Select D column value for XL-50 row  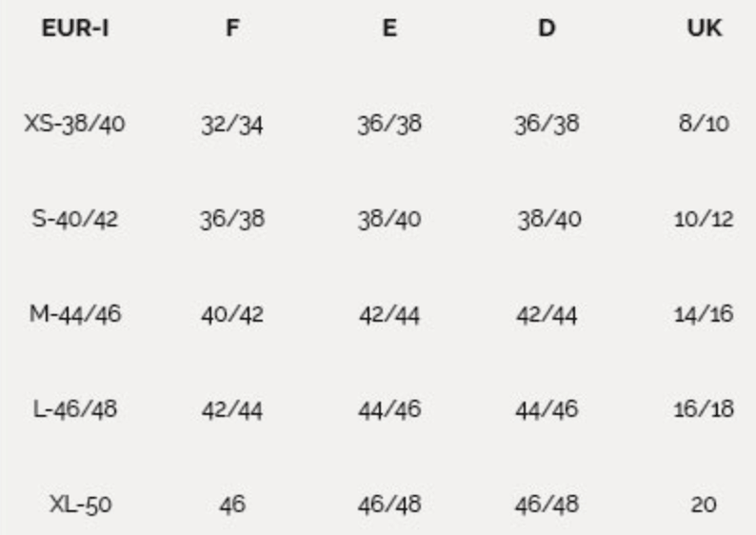[547, 505]
